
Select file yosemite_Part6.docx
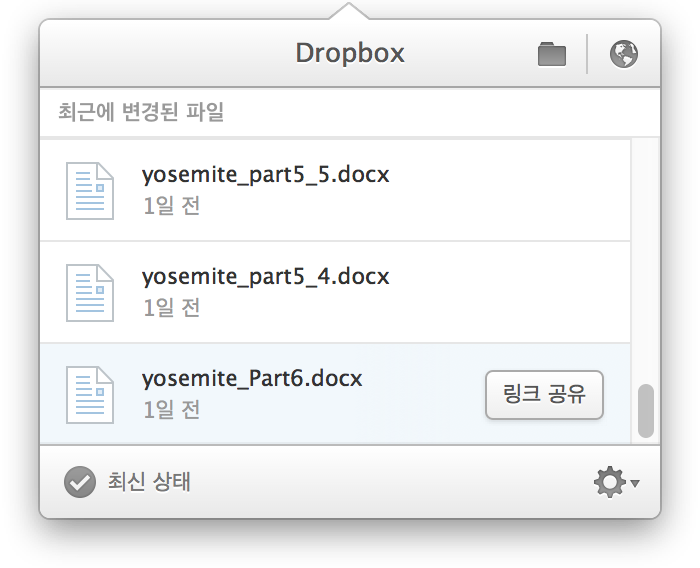[335, 394]
